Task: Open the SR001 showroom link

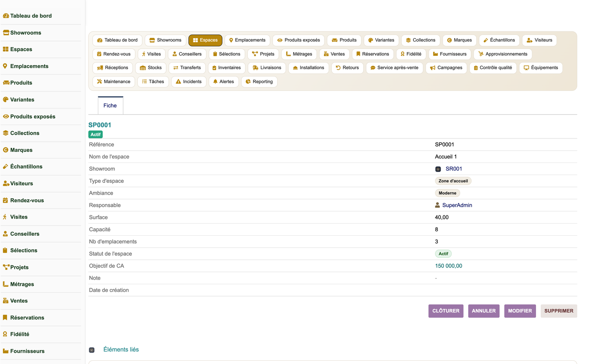Action: [x=454, y=169]
